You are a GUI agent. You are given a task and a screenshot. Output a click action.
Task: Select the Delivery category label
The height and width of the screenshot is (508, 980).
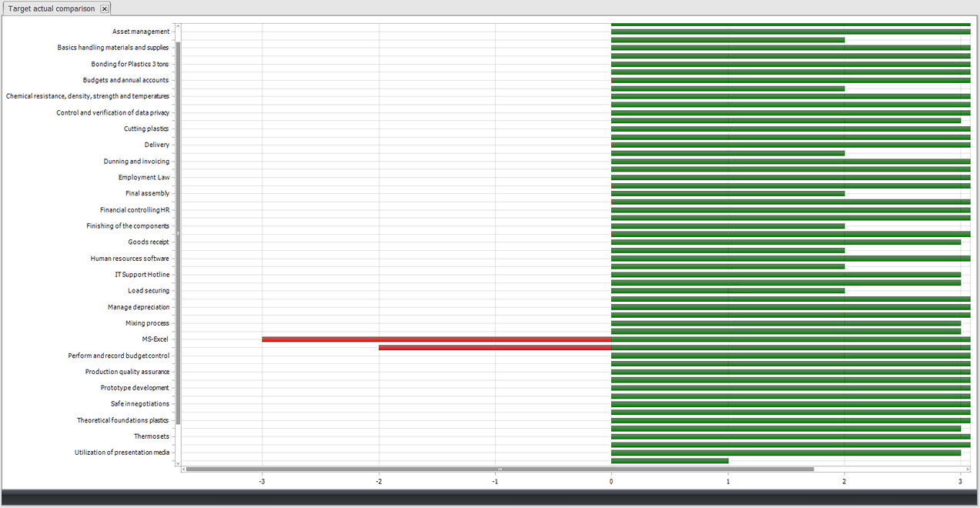click(x=156, y=145)
